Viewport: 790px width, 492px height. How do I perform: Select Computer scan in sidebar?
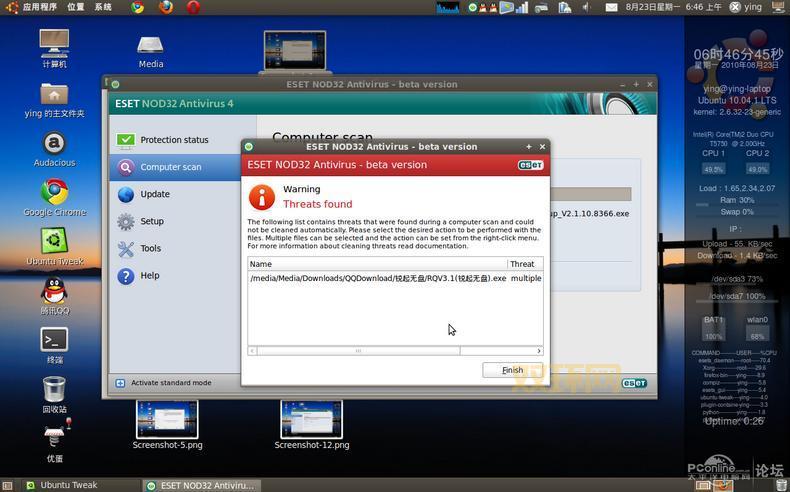170,167
